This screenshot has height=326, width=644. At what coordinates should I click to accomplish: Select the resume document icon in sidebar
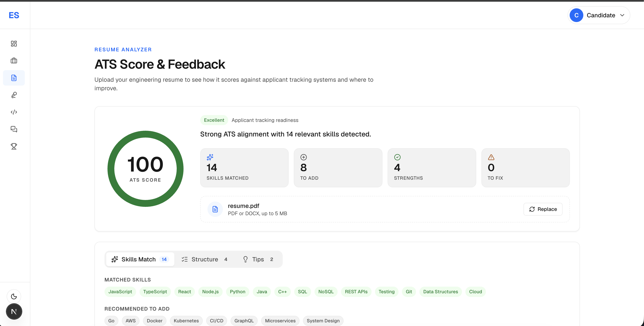(x=14, y=78)
